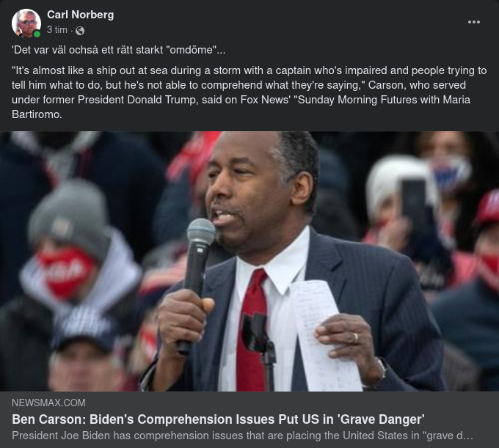Click the article description beginning 'President Joe Biden'

click(242, 436)
